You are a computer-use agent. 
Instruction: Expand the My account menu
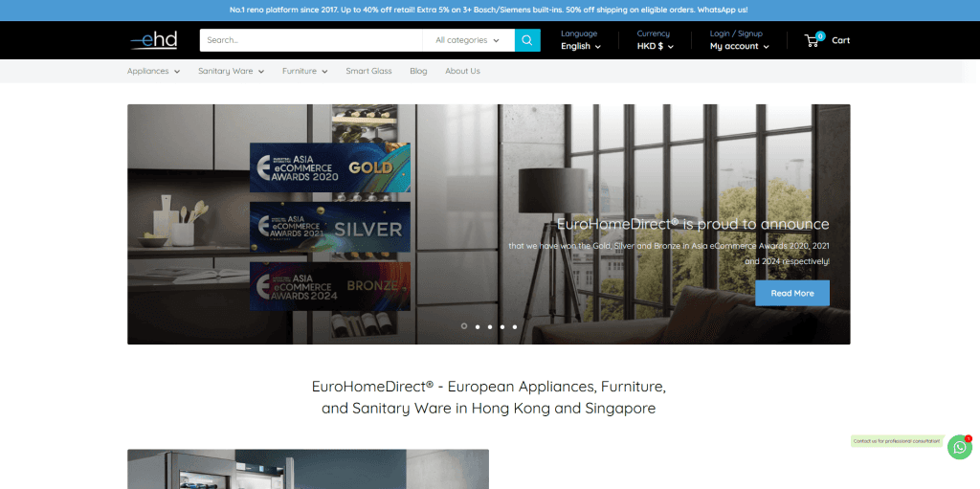click(740, 46)
